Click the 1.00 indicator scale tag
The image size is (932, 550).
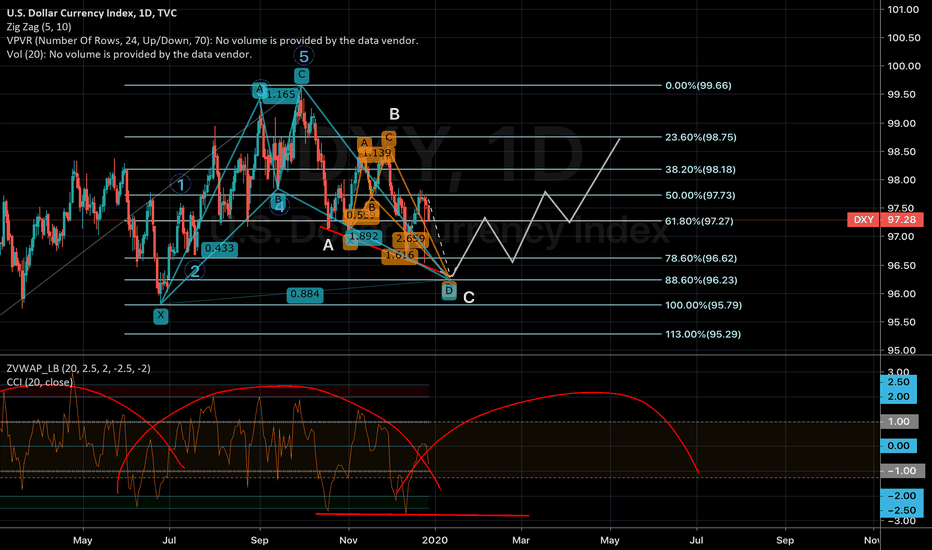(x=899, y=422)
